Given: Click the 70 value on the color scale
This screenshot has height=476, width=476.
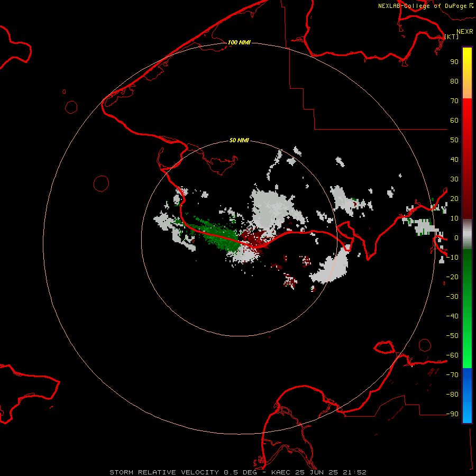Looking at the screenshot, I should (x=454, y=101).
